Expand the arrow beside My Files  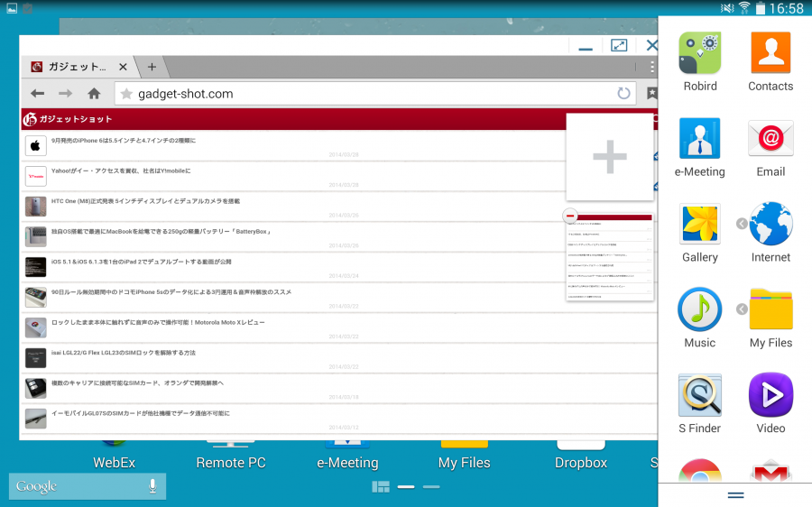742,309
